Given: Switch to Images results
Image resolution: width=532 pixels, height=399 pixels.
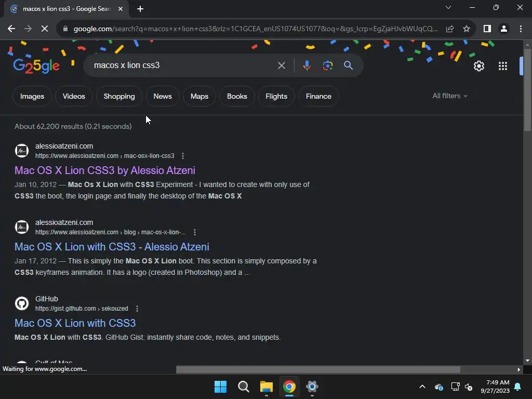Looking at the screenshot, I should [x=32, y=96].
